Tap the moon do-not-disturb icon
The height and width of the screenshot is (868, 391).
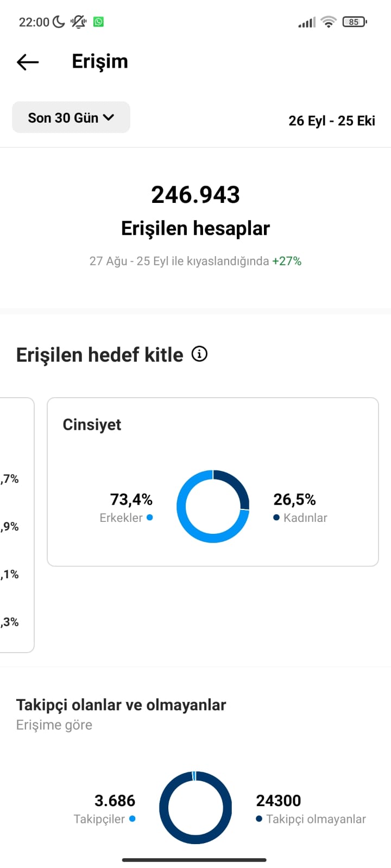coord(59,22)
